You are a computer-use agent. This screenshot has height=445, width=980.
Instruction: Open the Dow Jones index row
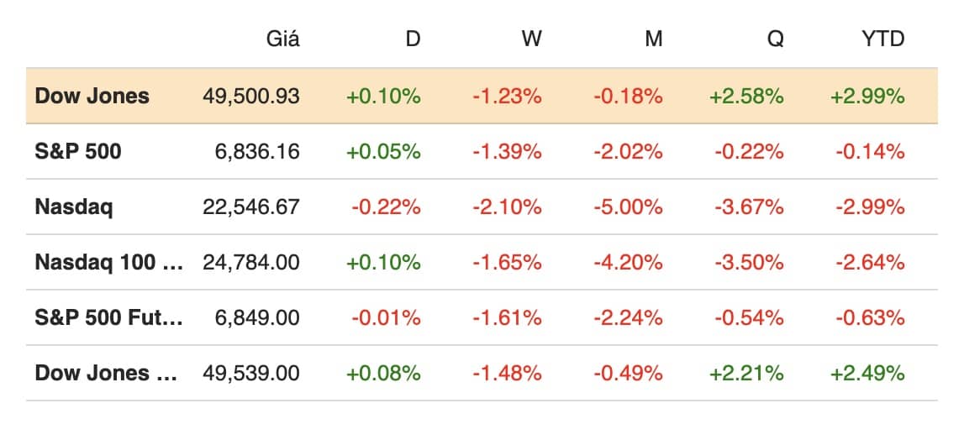tap(92, 96)
